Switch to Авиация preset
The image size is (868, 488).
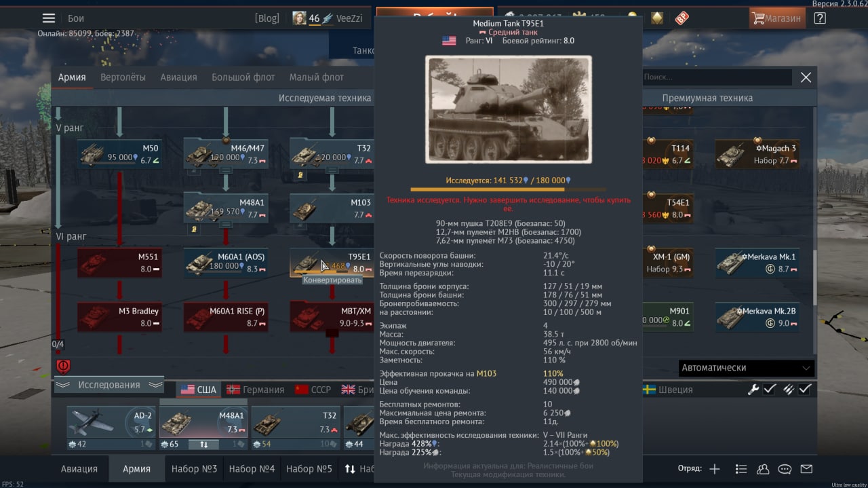pyautogui.click(x=79, y=468)
